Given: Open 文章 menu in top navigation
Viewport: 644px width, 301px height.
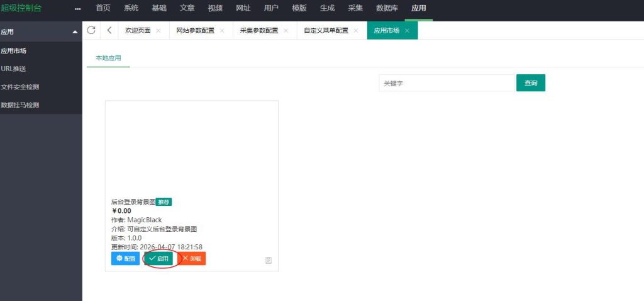Looking at the screenshot, I should pyautogui.click(x=187, y=8).
